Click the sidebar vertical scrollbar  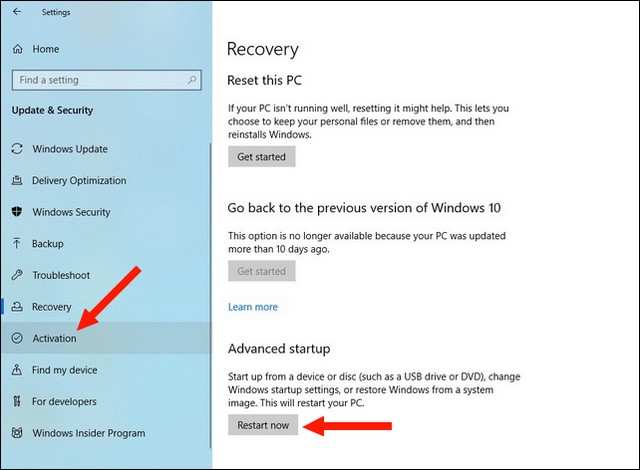coord(211,296)
